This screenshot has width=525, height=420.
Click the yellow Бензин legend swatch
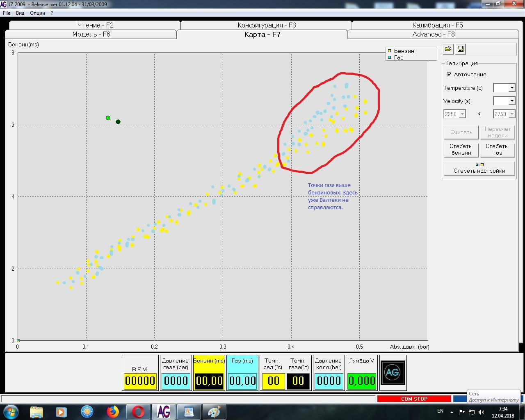(389, 51)
